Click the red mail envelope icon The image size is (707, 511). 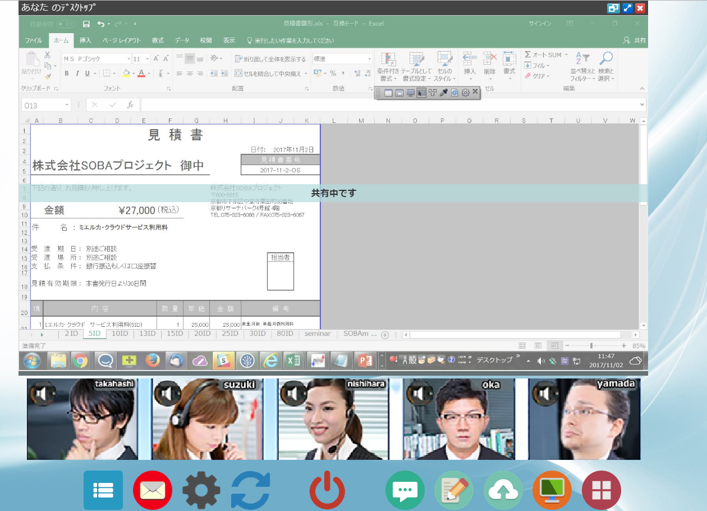152,490
